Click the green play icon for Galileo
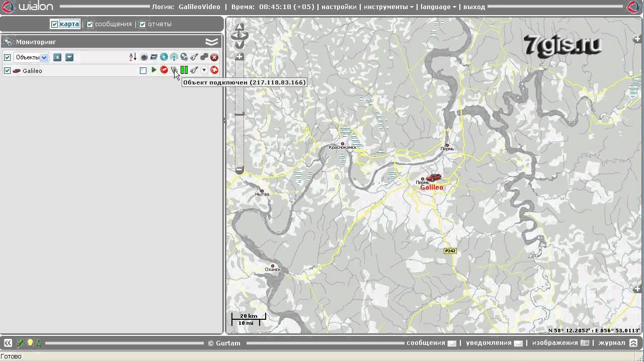Image resolution: width=644 pixels, height=362 pixels. point(154,70)
